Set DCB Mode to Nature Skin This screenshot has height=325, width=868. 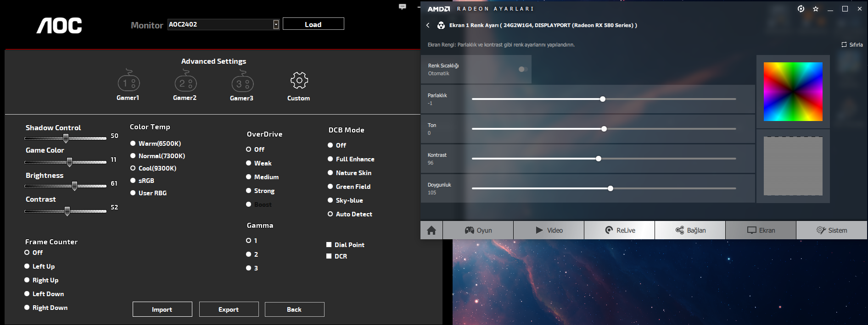(x=330, y=173)
